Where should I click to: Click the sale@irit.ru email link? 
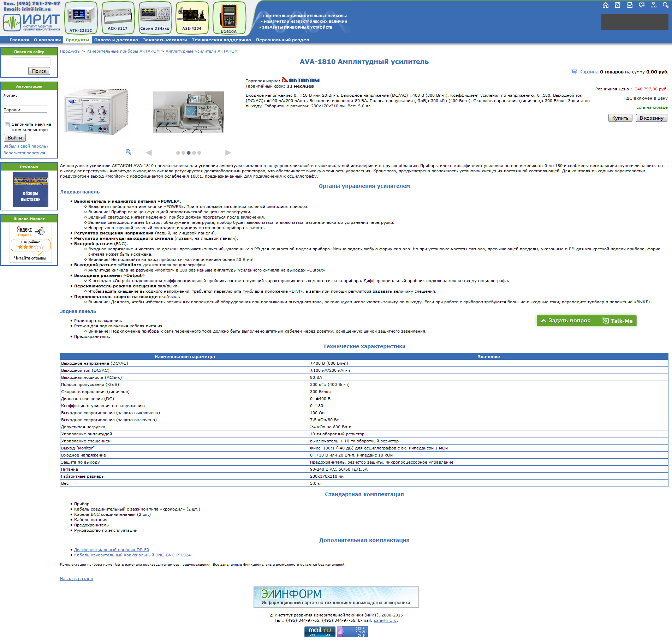pos(385,620)
